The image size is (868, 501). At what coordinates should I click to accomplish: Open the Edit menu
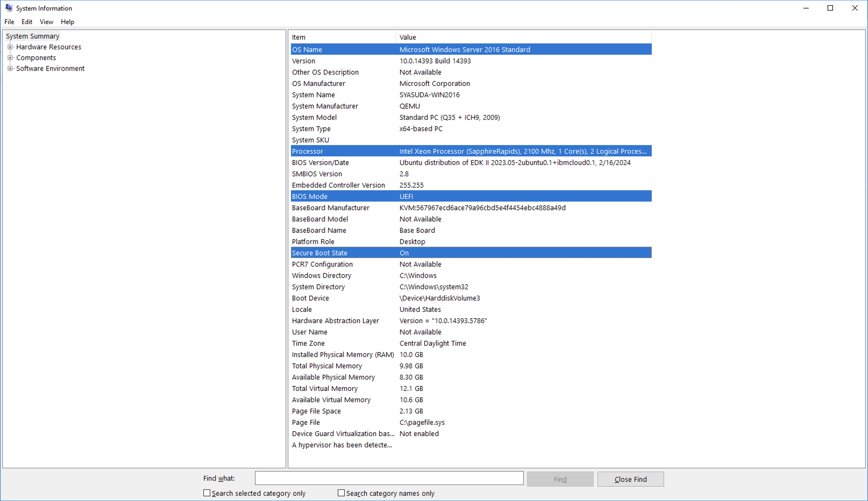[x=27, y=22]
